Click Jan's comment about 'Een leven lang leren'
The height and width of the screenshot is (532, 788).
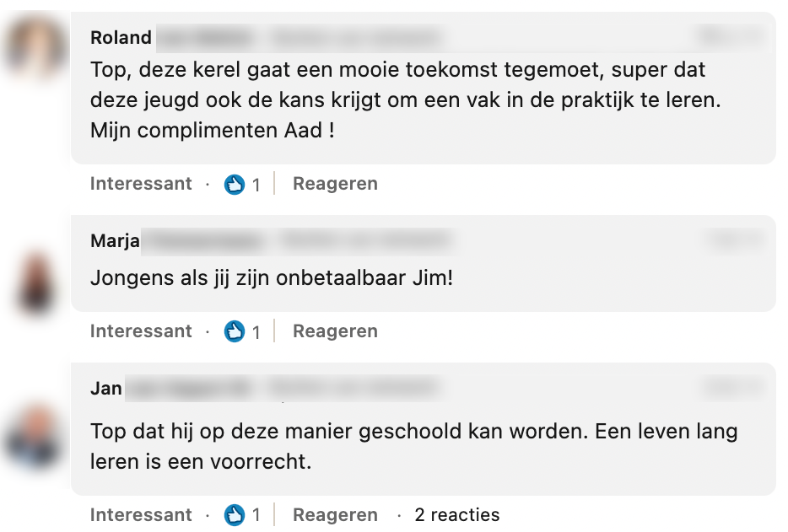pos(413,446)
